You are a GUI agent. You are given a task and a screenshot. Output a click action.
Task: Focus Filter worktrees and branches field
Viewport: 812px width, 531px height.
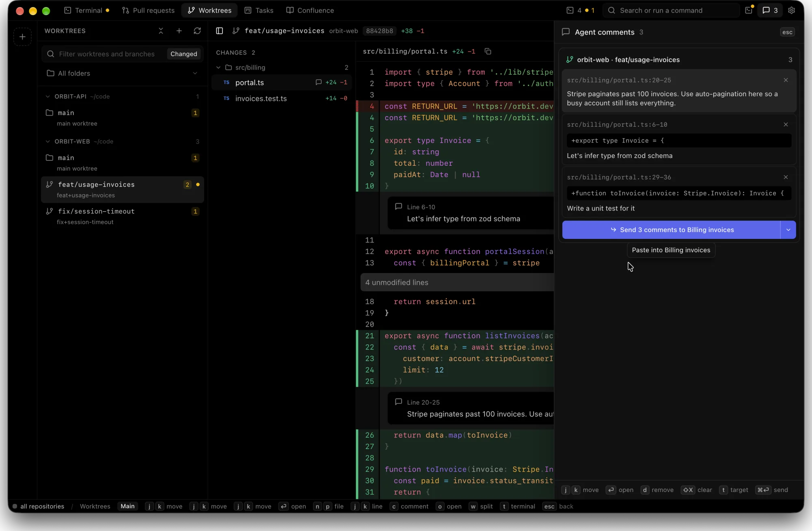point(106,54)
